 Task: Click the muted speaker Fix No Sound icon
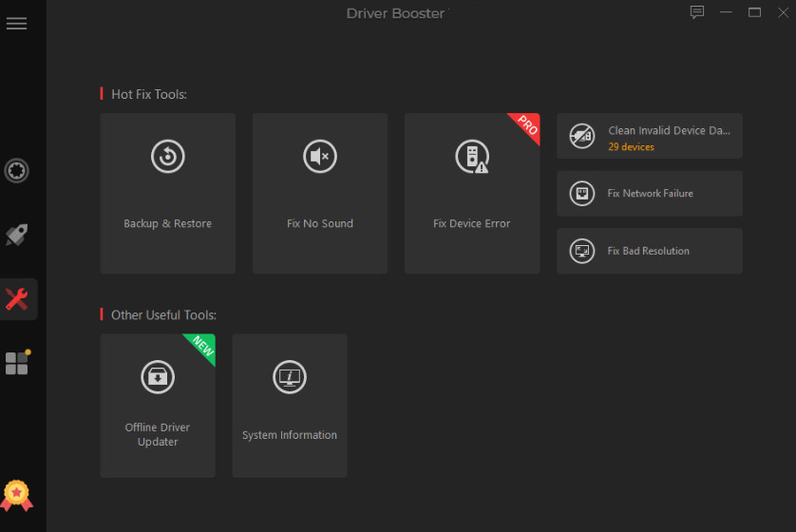tap(320, 157)
